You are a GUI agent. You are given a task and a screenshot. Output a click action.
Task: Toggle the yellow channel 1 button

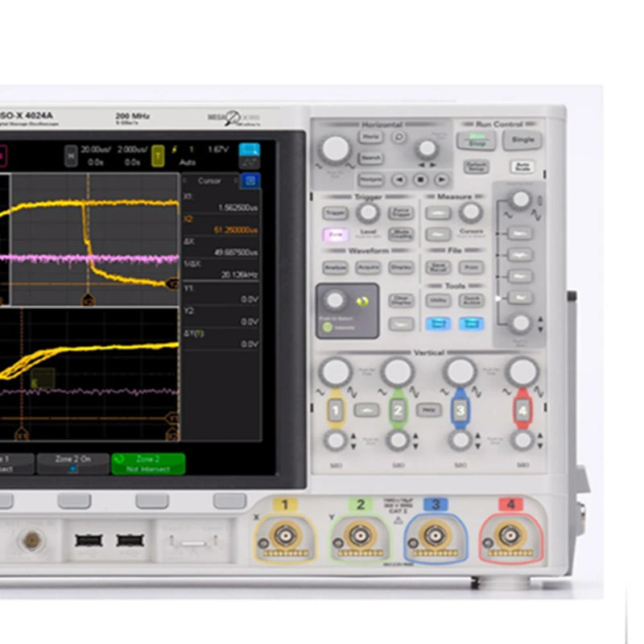[336, 411]
